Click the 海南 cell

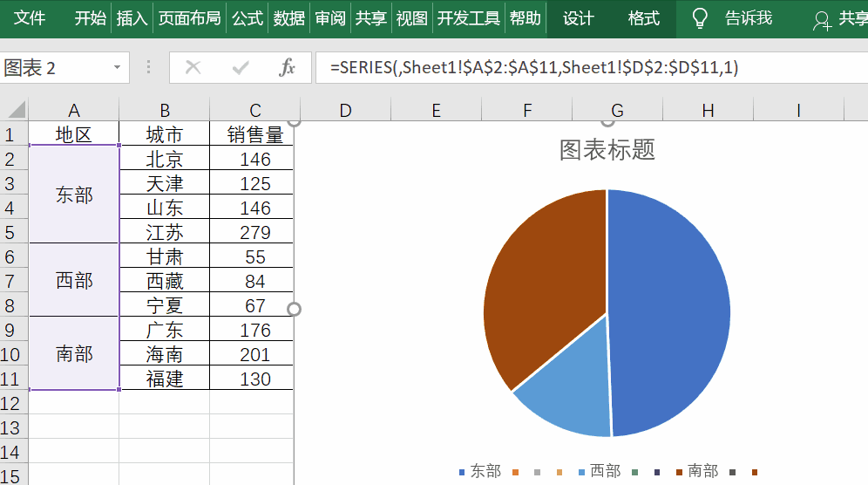165,354
